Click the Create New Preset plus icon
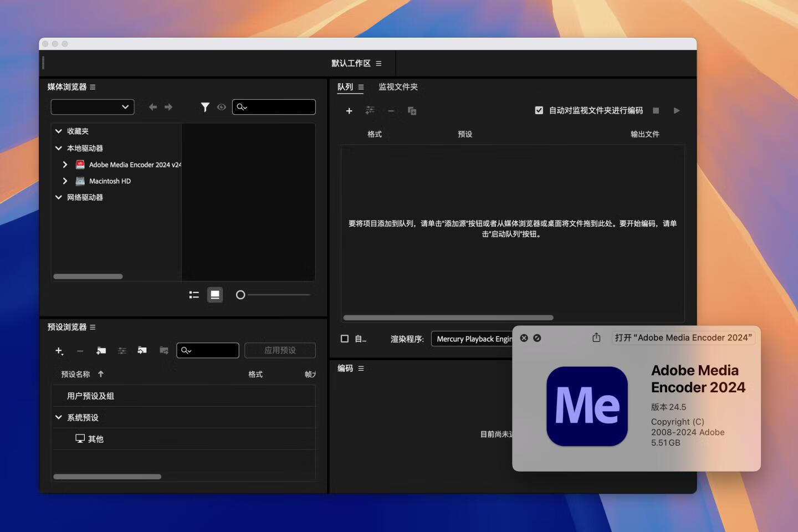Viewport: 798px width, 532px height. click(x=59, y=351)
